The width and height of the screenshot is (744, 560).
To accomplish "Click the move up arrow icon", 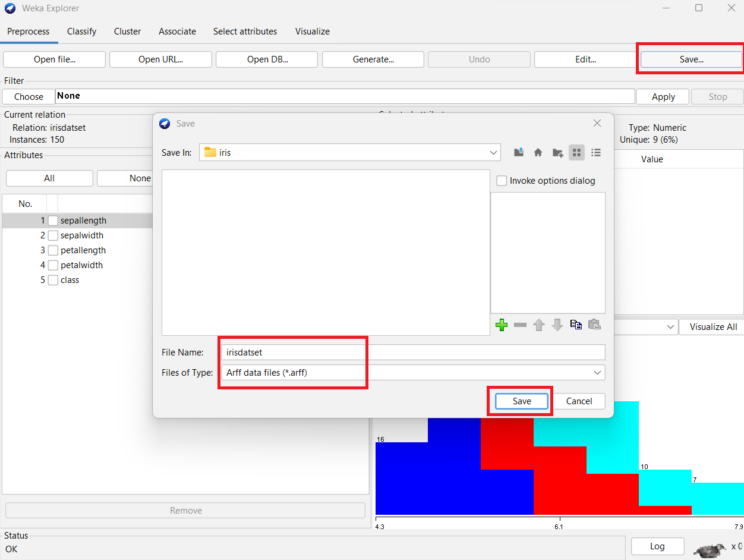I will pyautogui.click(x=539, y=325).
